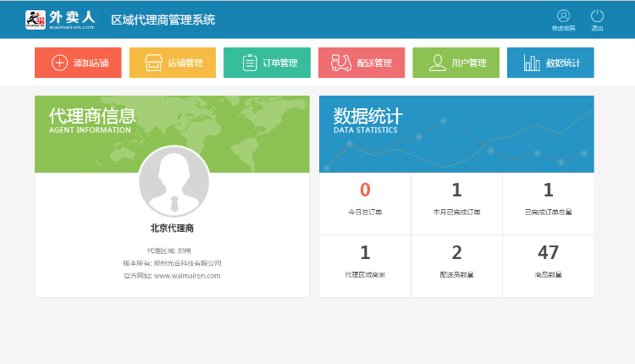635x364 pixels.
Task: Click the shop icon on 店铺管理
Action: (x=153, y=63)
